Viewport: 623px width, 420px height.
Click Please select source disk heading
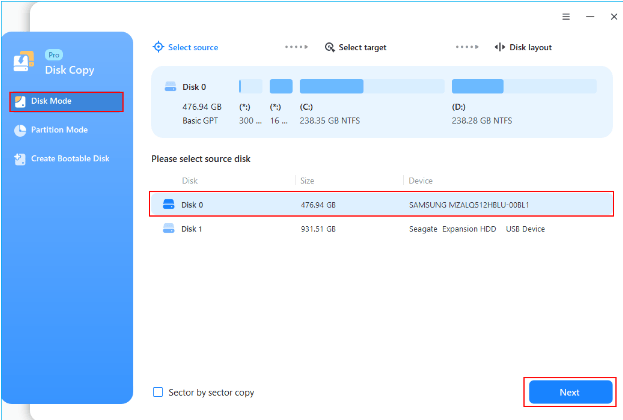[x=201, y=159]
